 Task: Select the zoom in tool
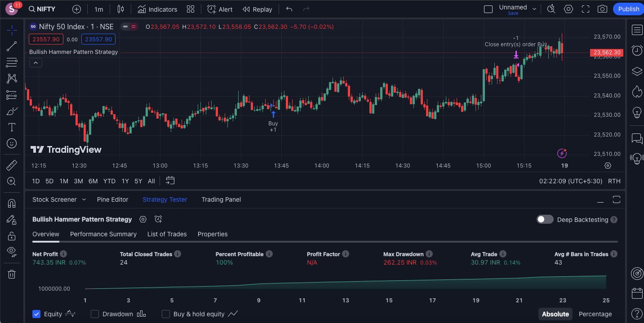[x=12, y=181]
